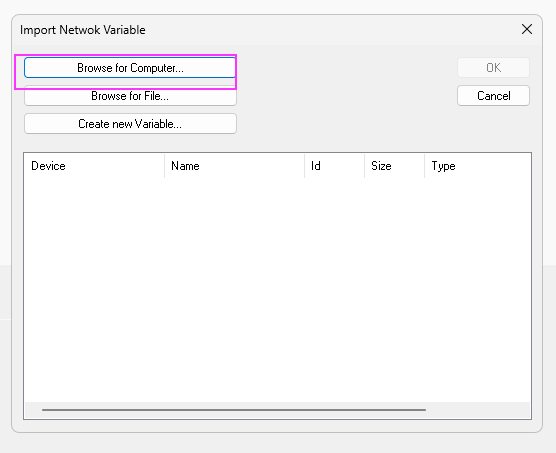Sort list by the Name column header
This screenshot has width=556, height=453.
click(x=234, y=166)
